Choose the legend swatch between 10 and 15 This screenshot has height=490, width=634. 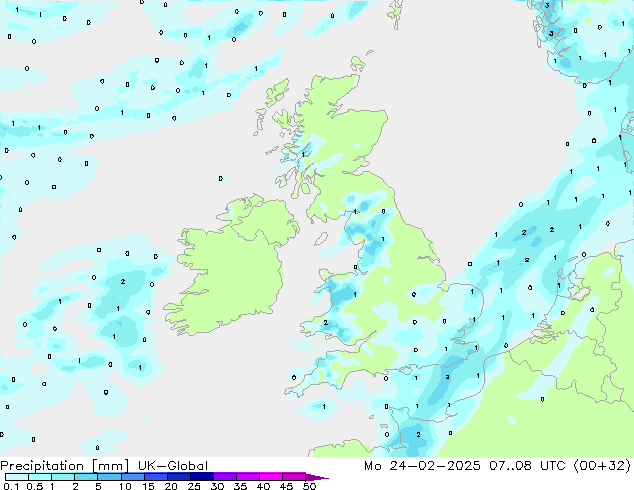(x=133, y=477)
